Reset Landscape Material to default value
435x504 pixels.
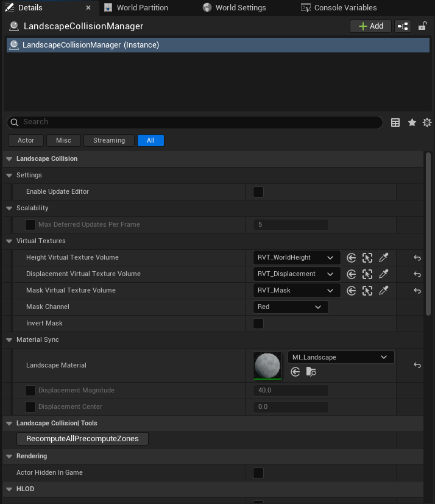[x=417, y=365]
